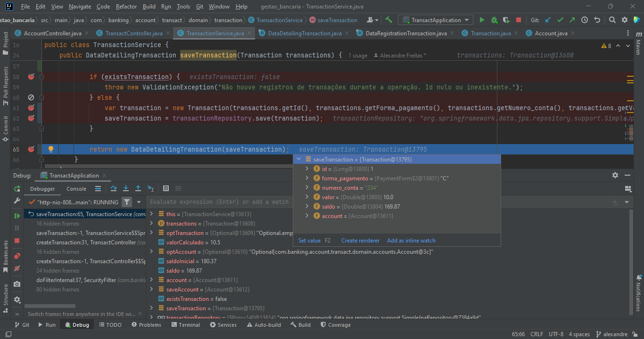Screen dimensions: 644x339
Task: Toggle the breakpoint on line 58
Action: [31, 77]
